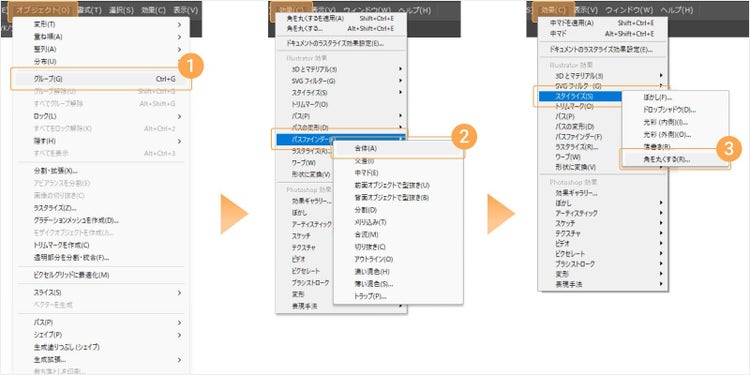750x375 pixels.
Task: Open the ヘルプ(H) menu in the right panel
Action: [x=676, y=10]
